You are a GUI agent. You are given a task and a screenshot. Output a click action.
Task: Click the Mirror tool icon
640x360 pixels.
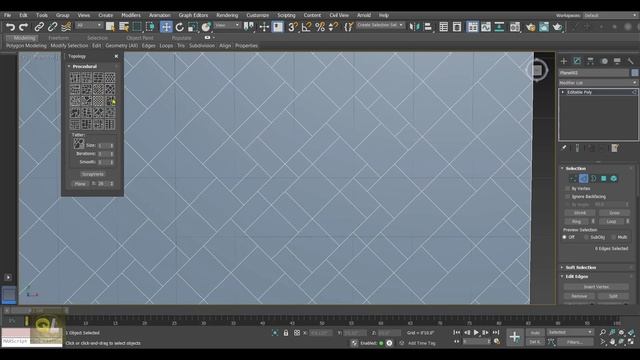(414, 27)
